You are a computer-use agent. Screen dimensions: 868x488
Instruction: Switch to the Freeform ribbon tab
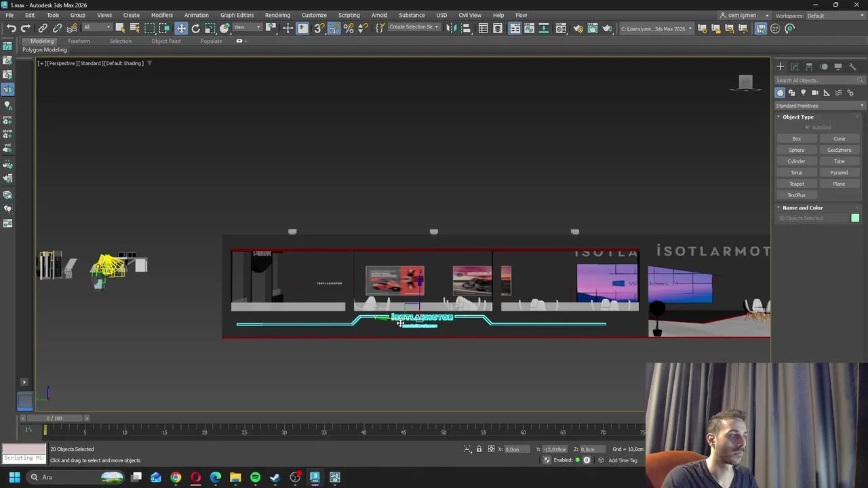pos(79,41)
